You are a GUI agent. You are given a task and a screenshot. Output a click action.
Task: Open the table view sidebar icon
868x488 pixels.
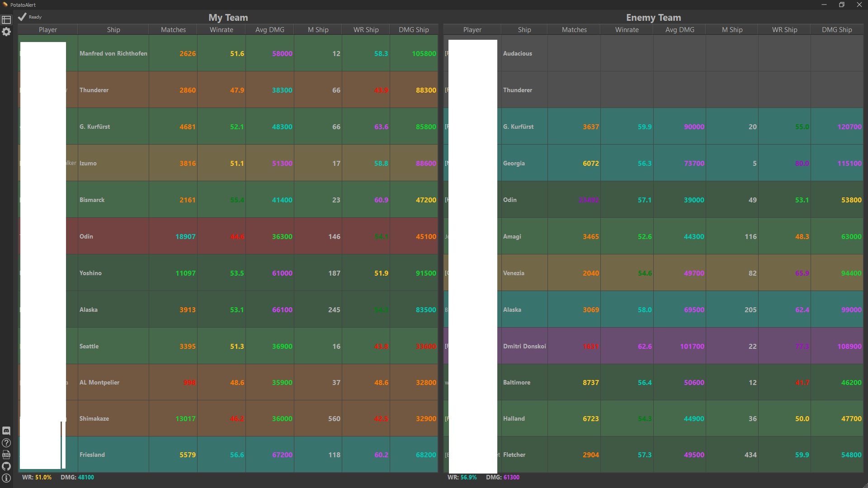point(6,20)
